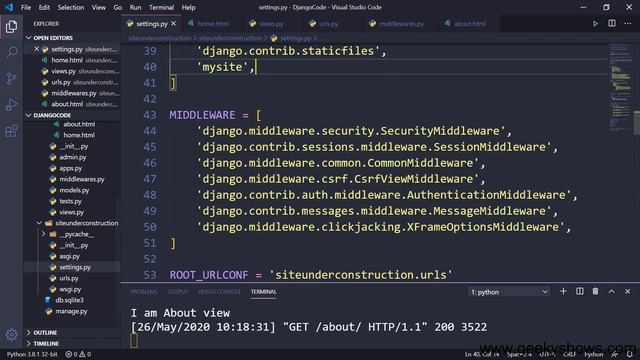Image resolution: width=640 pixels, height=360 pixels.
Task: Open the Extensions view icon
Action: pyautogui.click(x=11, y=131)
